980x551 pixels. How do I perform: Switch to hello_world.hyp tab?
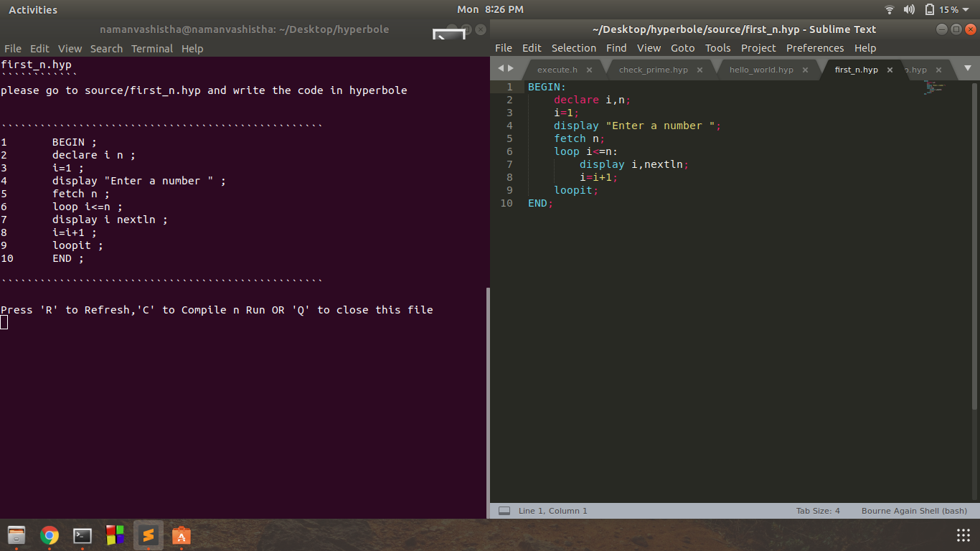(761, 70)
